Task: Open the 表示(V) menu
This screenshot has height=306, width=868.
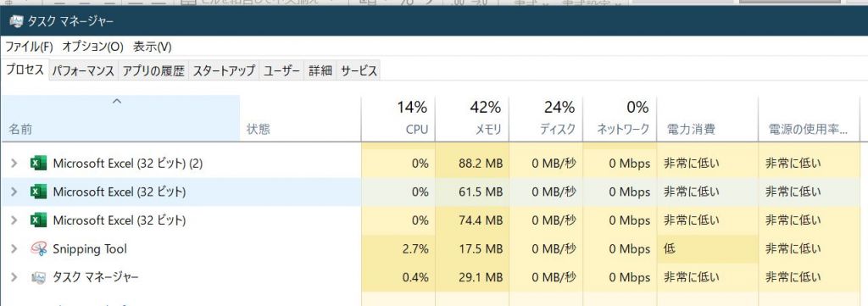Action: (x=153, y=47)
